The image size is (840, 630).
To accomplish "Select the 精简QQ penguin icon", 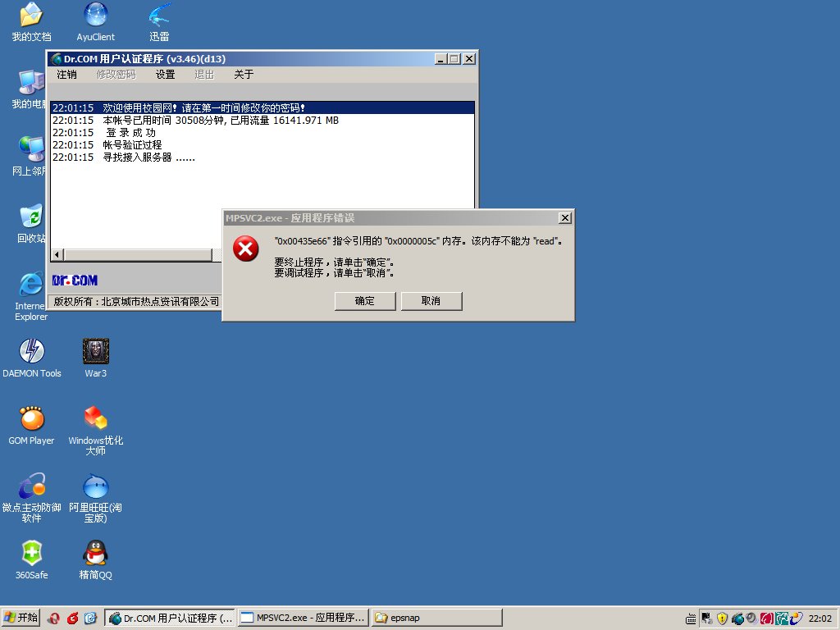I will pos(96,559).
